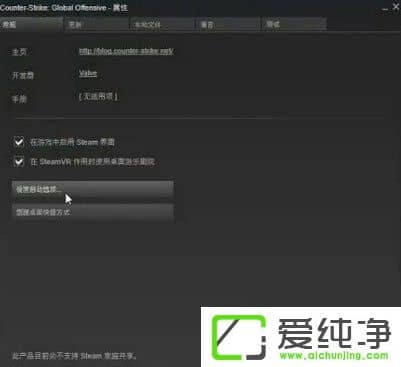Switch to the 更新 (Updates) tab
This screenshot has height=367, width=401.
[96, 24]
